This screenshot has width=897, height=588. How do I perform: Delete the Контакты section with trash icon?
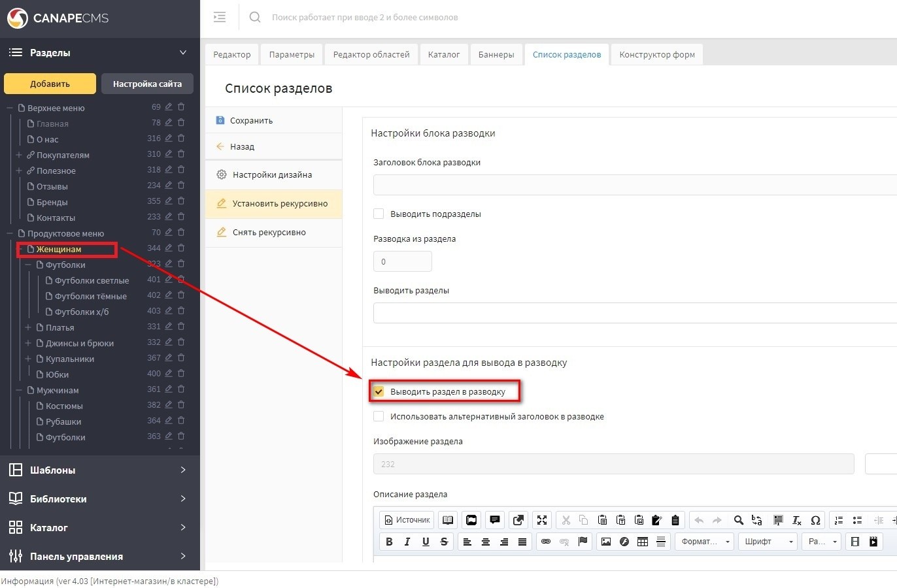(x=181, y=217)
